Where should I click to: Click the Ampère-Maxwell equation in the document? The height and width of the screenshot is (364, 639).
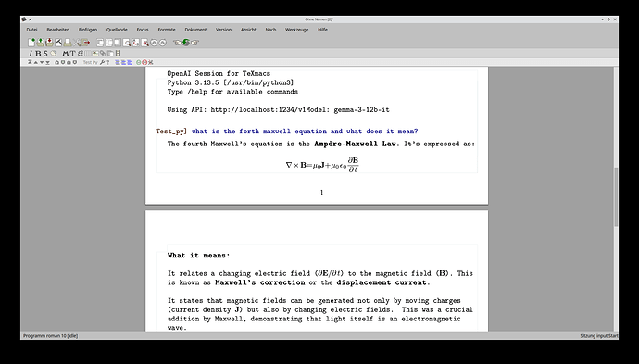tap(322, 164)
